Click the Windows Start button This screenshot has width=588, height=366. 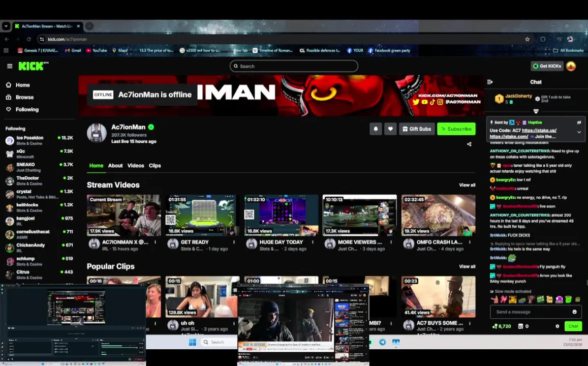pos(193,342)
